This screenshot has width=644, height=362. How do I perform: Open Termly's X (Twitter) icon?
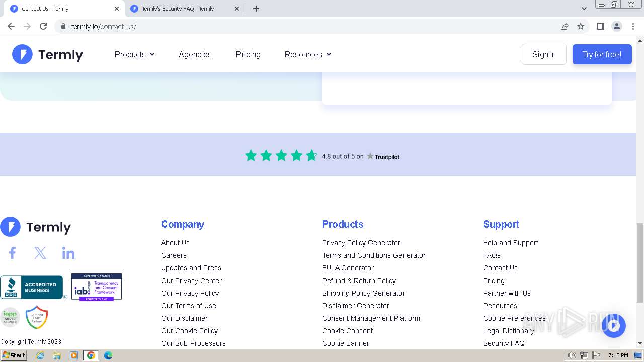click(x=40, y=253)
